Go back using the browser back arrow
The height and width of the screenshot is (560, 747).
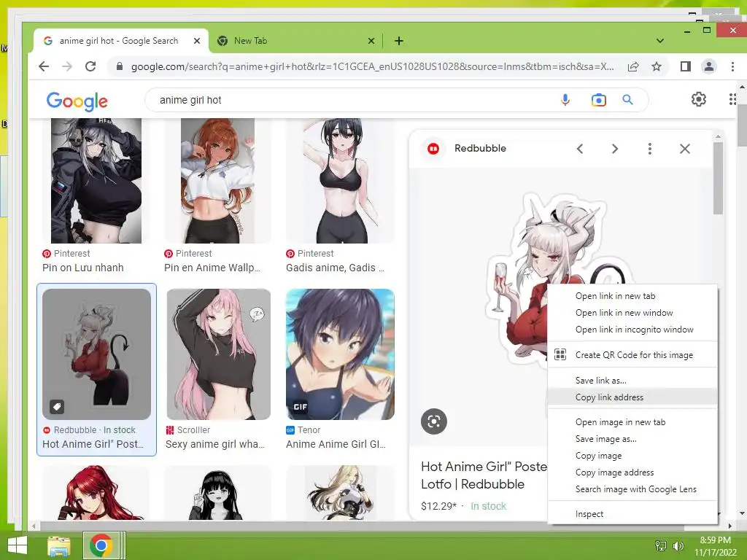(x=44, y=66)
